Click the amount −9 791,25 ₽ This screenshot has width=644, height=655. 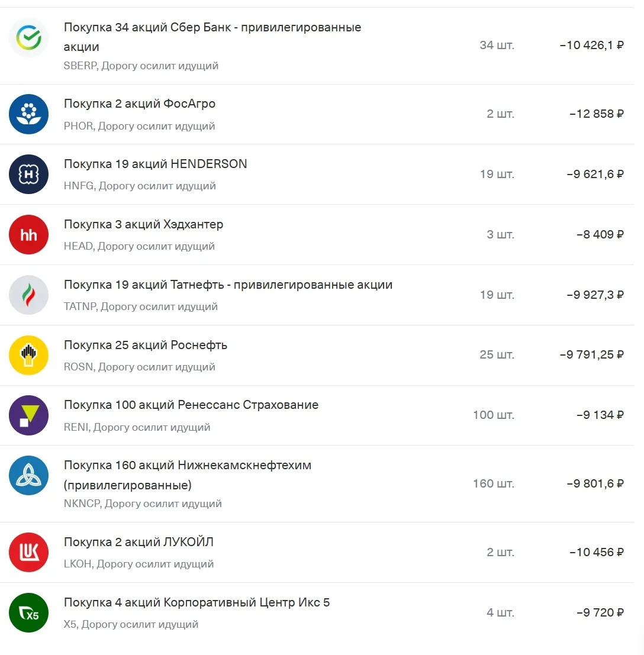tap(592, 354)
